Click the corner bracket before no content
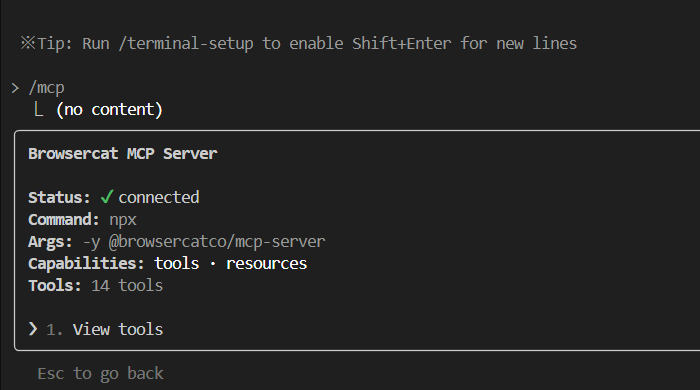 tap(38, 109)
